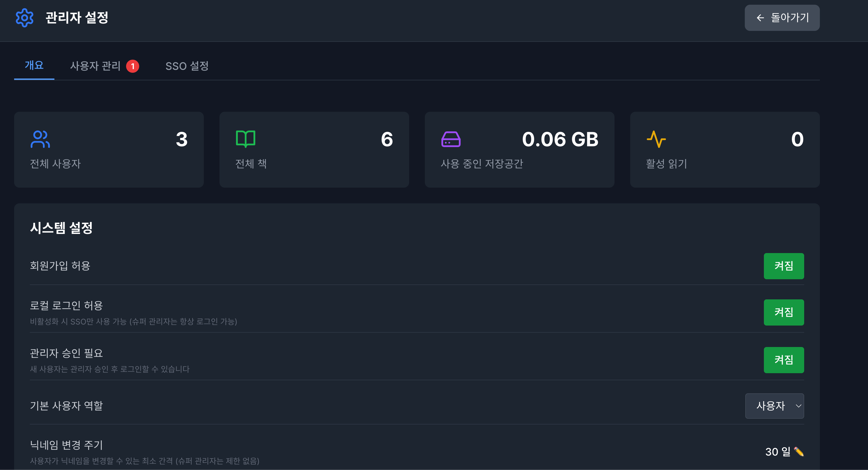Viewport: 868px width, 470px height.
Task: Click the green open book icon
Action: coord(245,139)
